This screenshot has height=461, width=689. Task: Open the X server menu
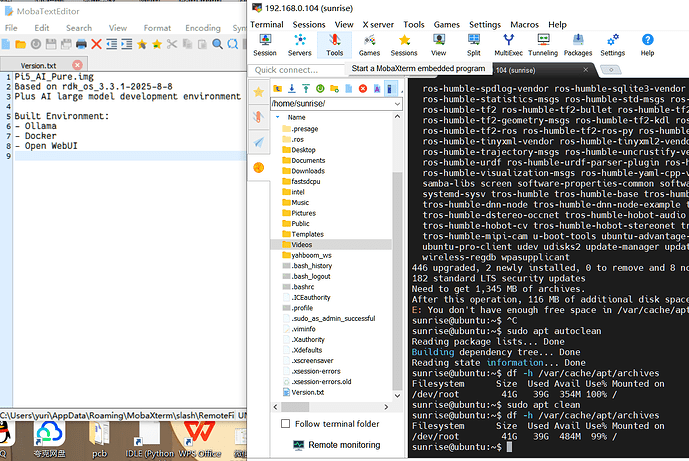click(x=378, y=25)
